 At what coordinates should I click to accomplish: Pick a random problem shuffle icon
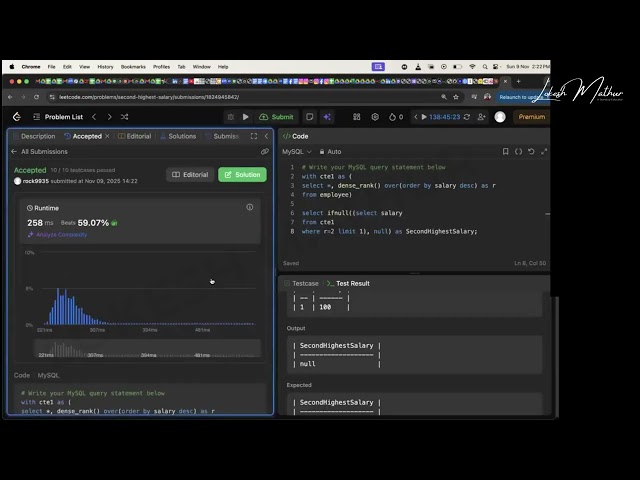124,117
